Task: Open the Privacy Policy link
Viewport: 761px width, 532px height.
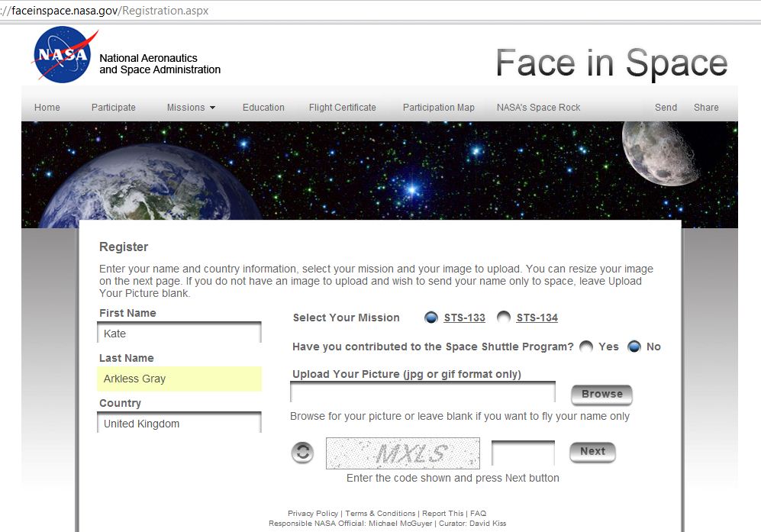Action: (313, 513)
